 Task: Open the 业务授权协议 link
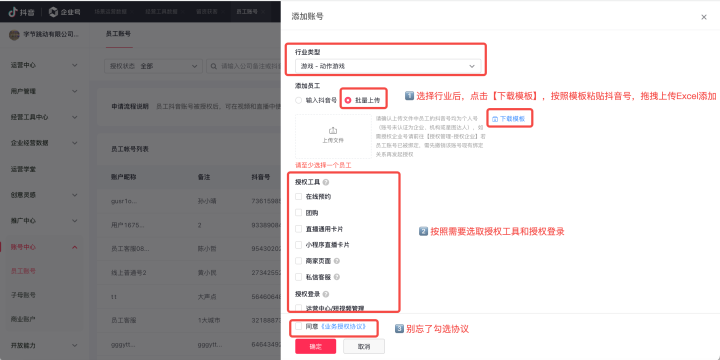343,326
